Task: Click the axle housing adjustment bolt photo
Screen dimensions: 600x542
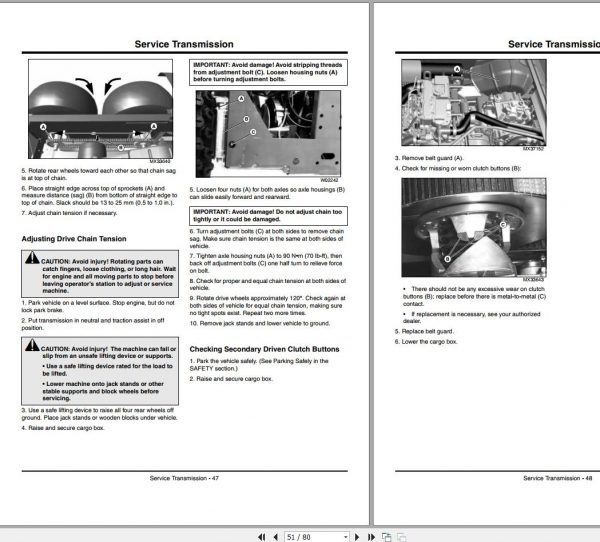Action: tap(268, 134)
